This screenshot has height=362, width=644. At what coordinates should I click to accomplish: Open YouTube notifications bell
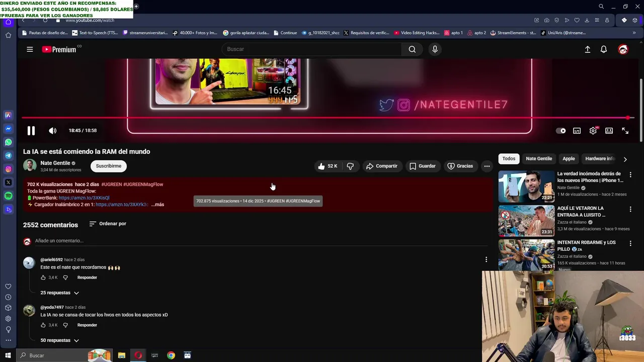[604, 49]
